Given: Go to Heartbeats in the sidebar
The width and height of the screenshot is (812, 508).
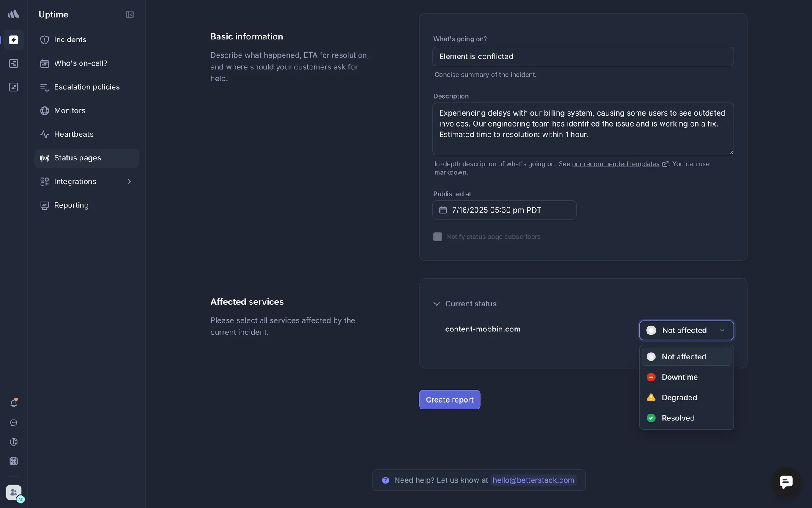Looking at the screenshot, I should 74,134.
